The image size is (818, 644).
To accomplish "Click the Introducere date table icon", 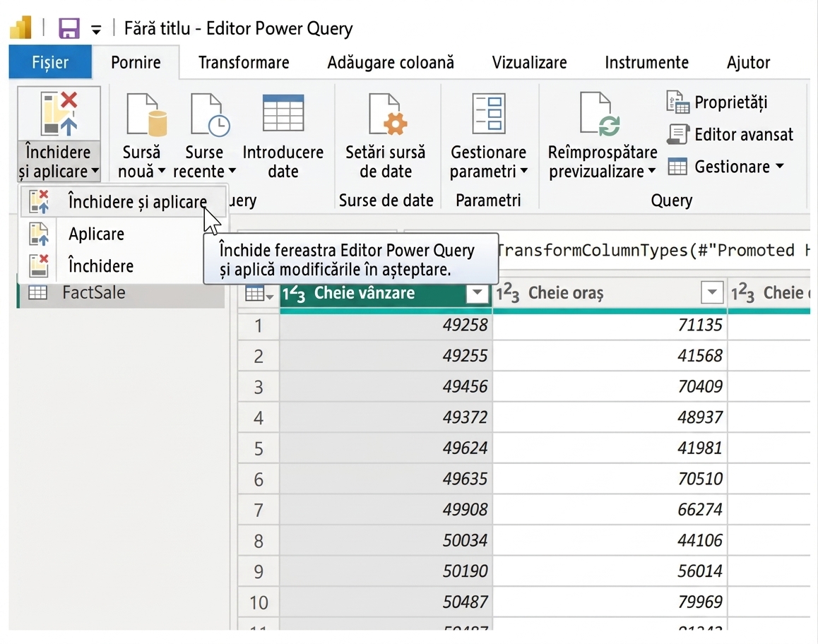I will (283, 113).
